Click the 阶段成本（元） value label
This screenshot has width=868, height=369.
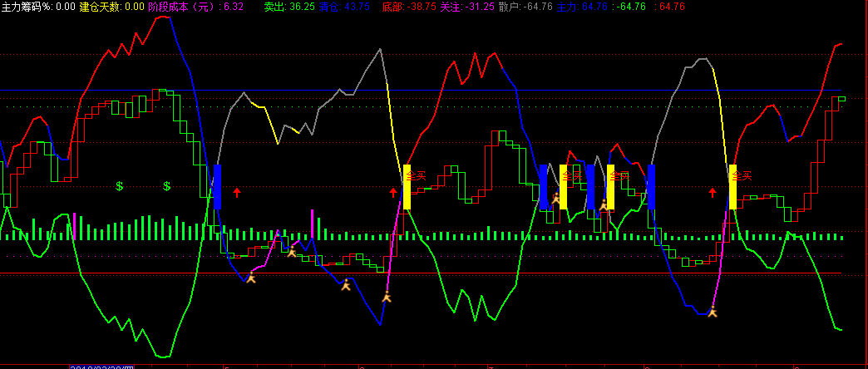195,7
